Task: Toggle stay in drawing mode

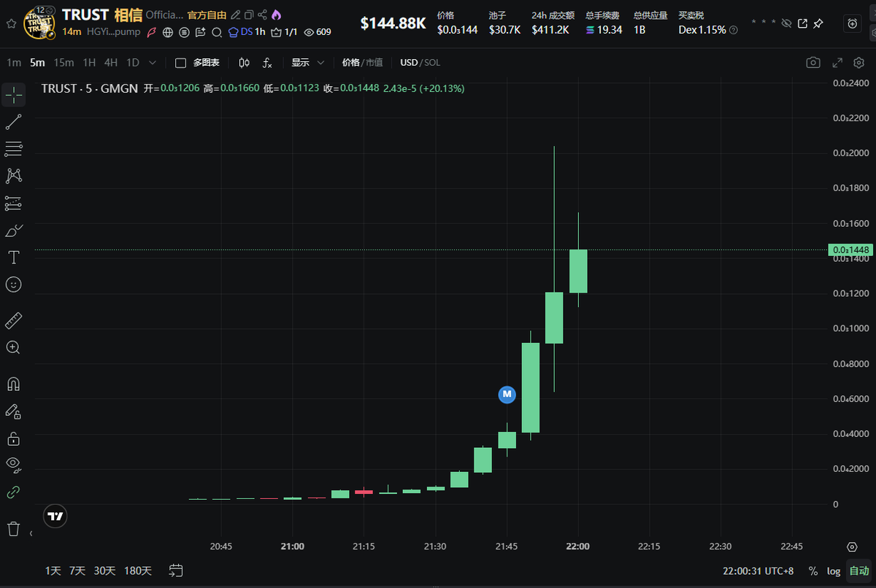Action: click(x=14, y=411)
